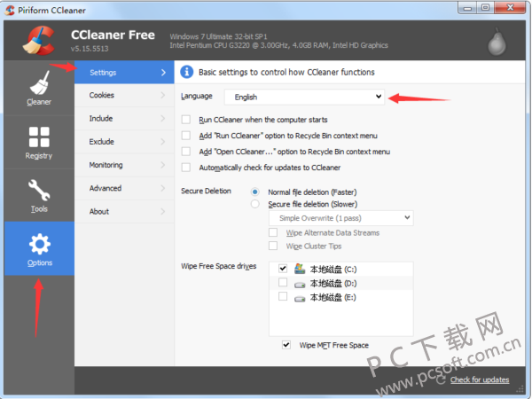This screenshot has width=532, height=399.
Task: Click the Check for updates link
Action: (x=480, y=379)
